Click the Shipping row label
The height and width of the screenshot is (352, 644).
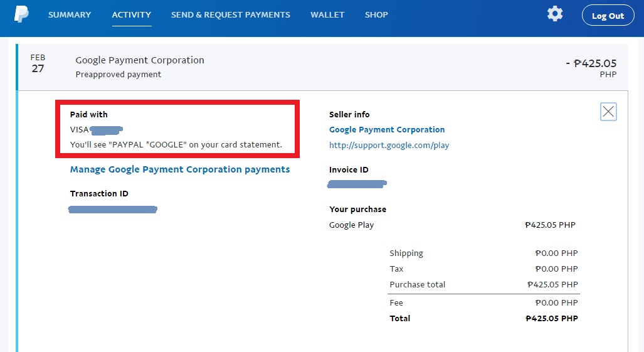point(406,253)
